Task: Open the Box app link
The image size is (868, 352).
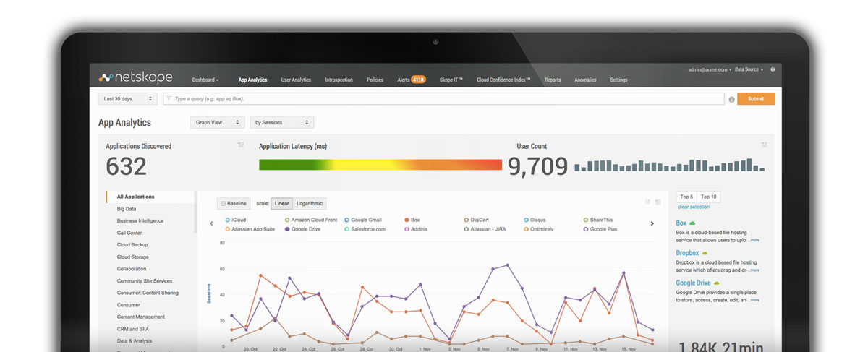Action: tap(681, 223)
